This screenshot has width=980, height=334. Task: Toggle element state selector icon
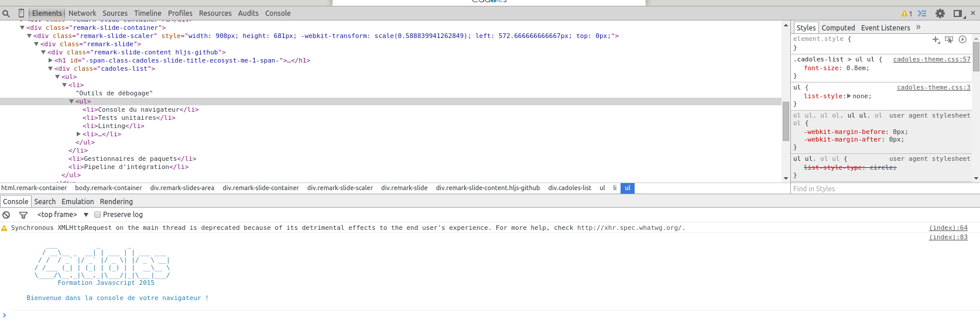pos(949,39)
